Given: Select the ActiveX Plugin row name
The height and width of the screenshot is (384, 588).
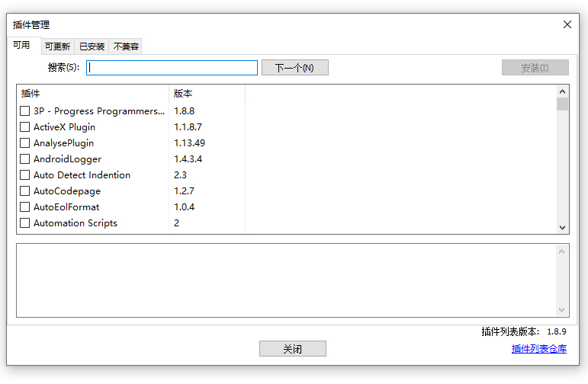Looking at the screenshot, I should 64,127.
